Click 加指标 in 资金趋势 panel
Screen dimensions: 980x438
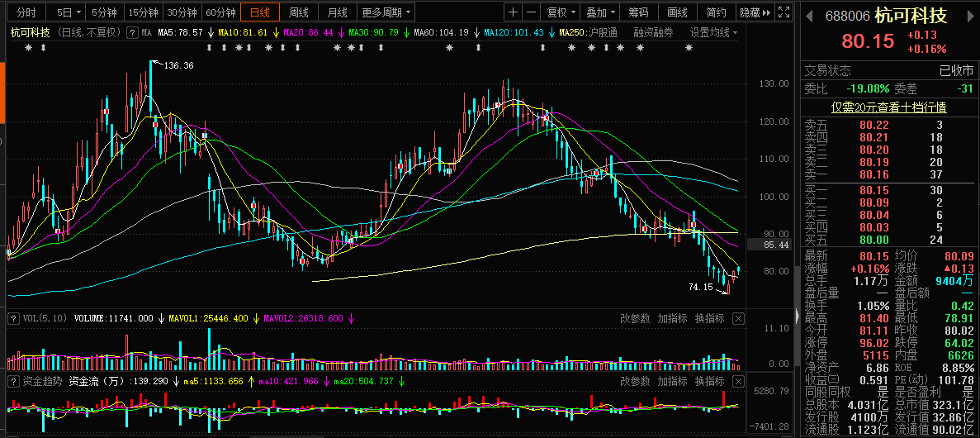(x=672, y=381)
